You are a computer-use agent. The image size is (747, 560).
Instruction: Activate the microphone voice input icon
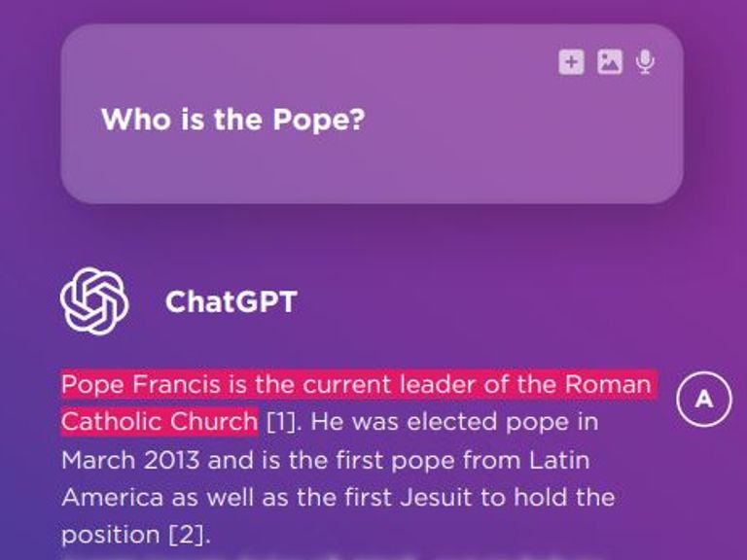click(x=644, y=62)
